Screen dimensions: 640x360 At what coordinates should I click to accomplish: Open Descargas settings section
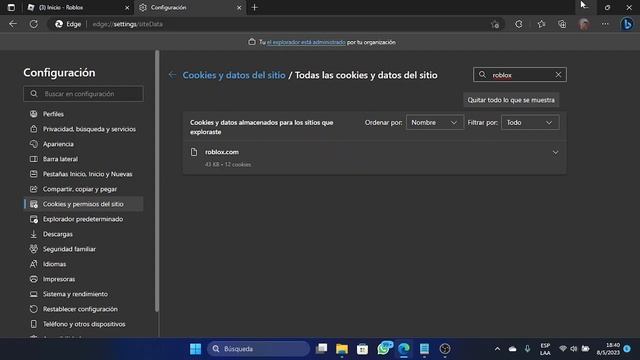[x=83, y=234]
